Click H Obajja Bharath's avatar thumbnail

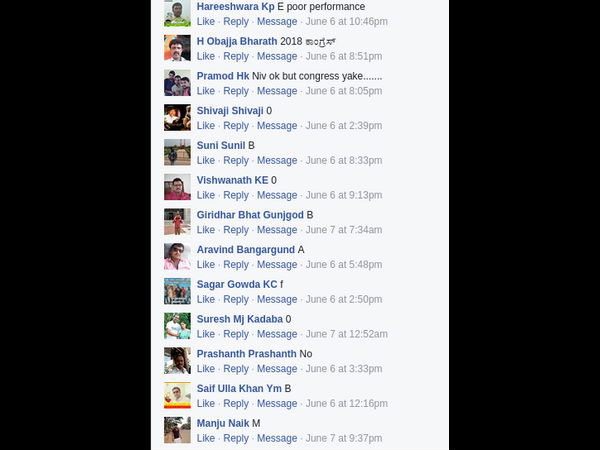[177, 48]
